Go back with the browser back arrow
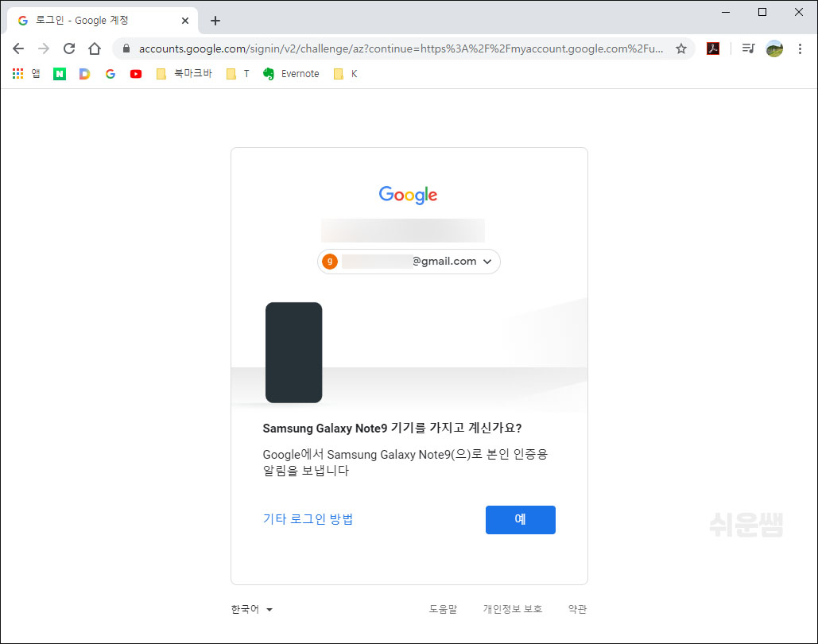818x644 pixels. coord(18,48)
